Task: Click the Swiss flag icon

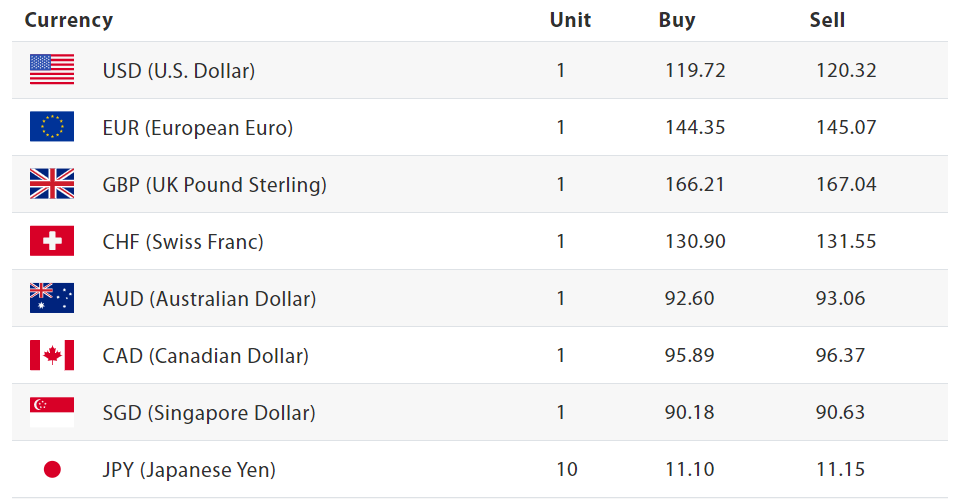Action: 52,241
